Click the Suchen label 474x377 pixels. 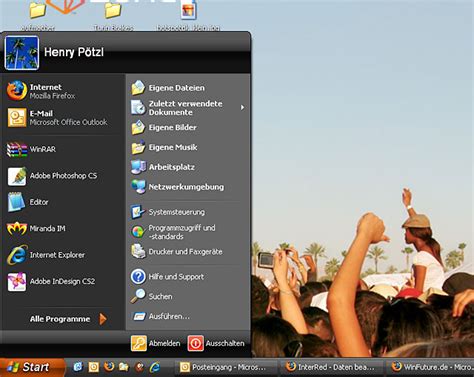coord(160,296)
